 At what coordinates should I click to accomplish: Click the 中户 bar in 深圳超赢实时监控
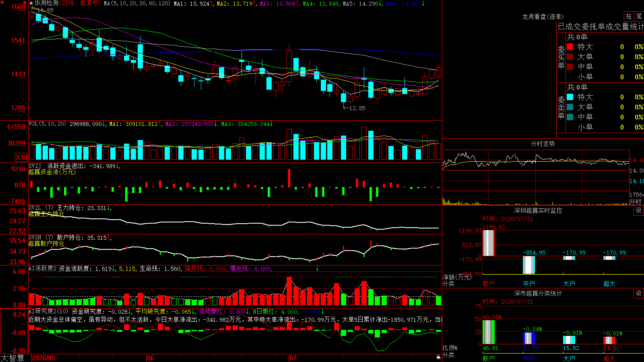click(x=529, y=265)
